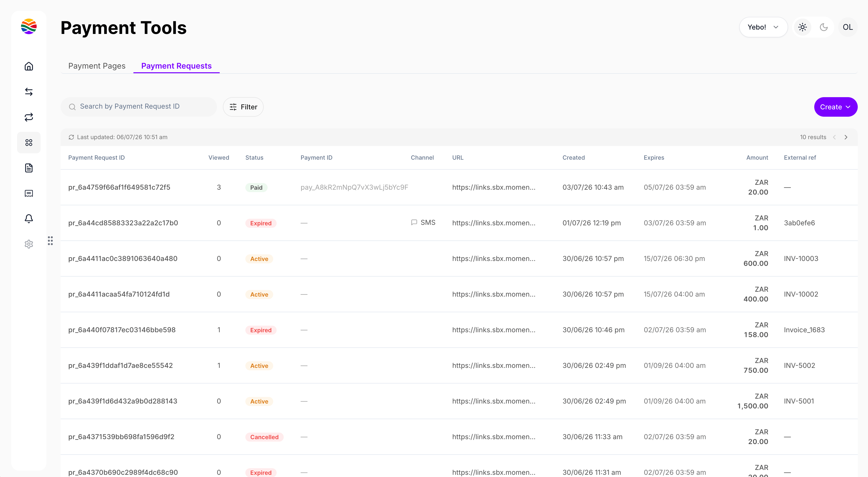Click the Paid status badge
The width and height of the screenshot is (868, 477).
[256, 187]
